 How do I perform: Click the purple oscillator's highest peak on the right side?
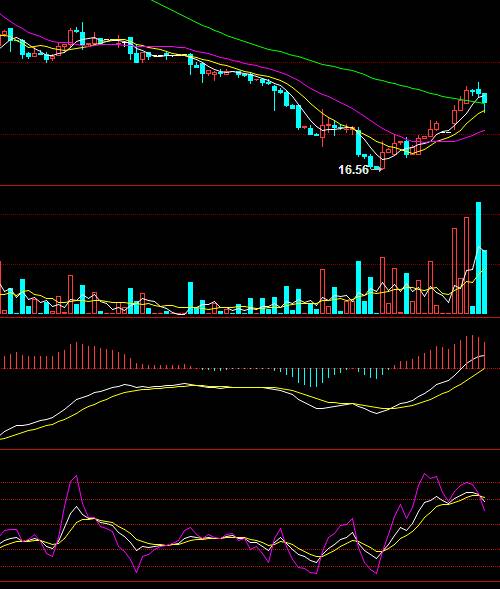pos(425,474)
